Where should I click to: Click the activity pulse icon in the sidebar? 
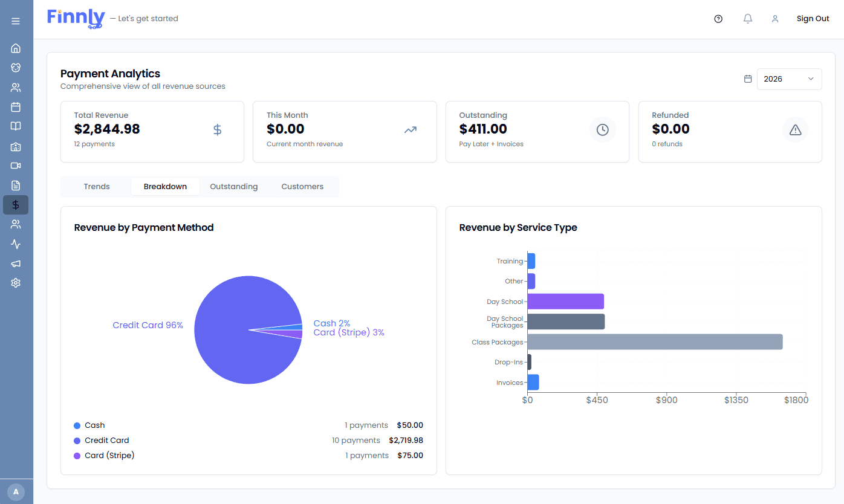16,244
